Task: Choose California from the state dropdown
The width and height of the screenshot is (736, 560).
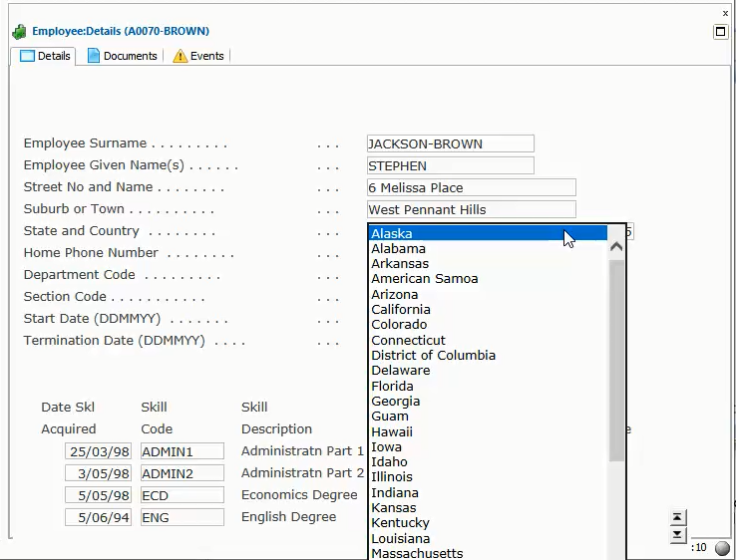Action: (401, 310)
